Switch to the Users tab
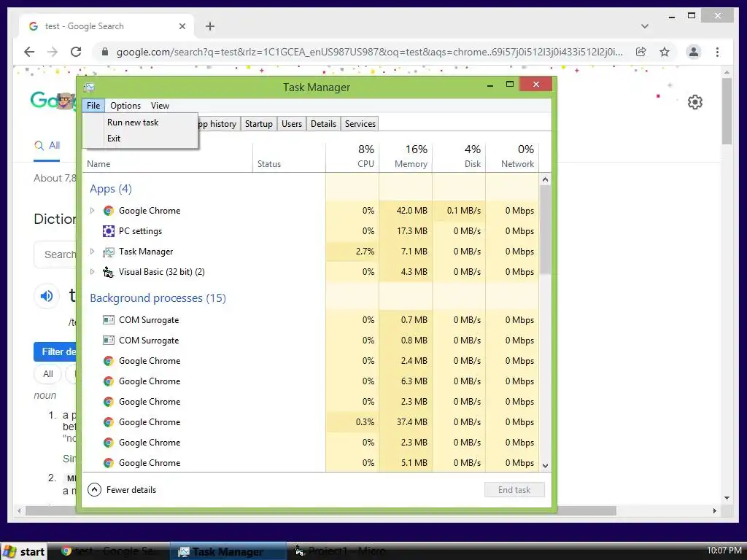 pos(292,124)
